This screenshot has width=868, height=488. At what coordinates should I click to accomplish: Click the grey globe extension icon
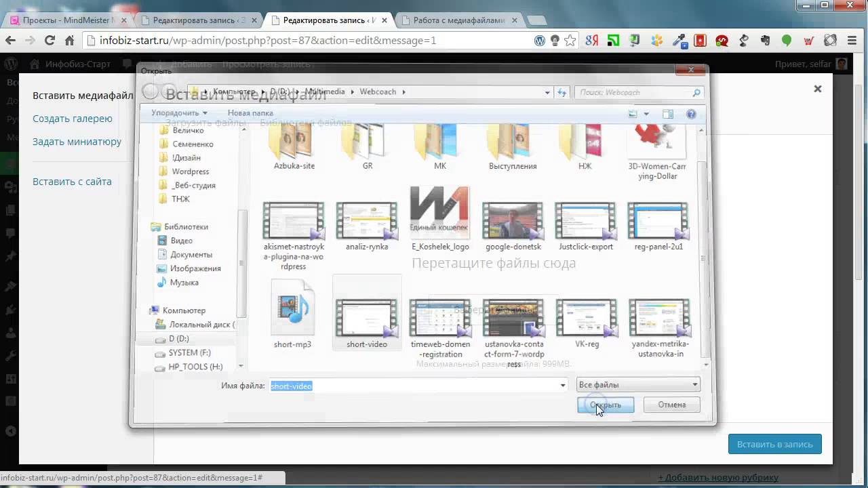[830, 41]
